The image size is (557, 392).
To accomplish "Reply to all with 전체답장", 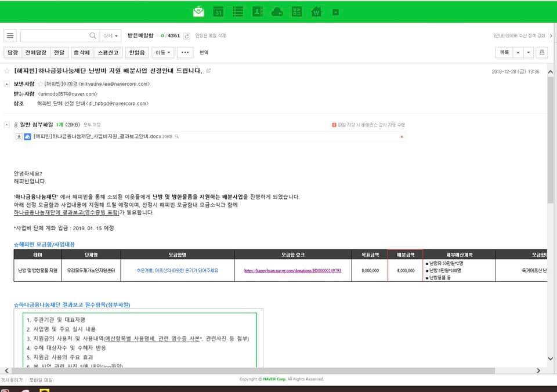I will point(36,53).
